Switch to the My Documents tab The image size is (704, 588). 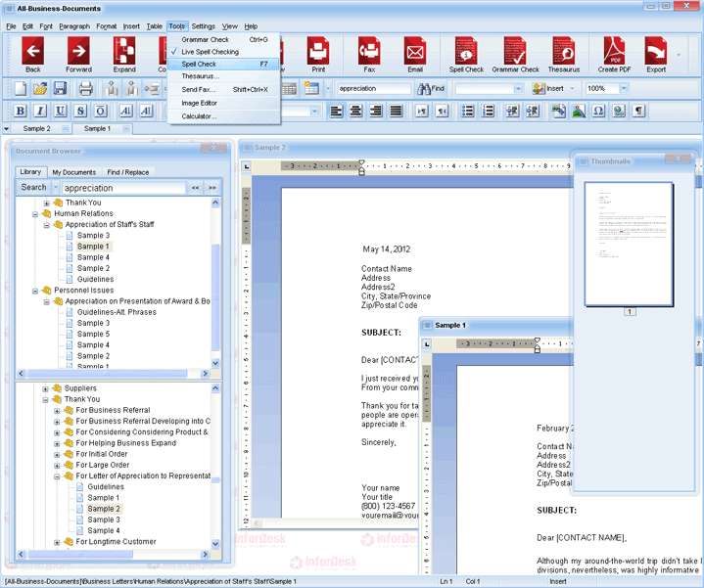74,172
